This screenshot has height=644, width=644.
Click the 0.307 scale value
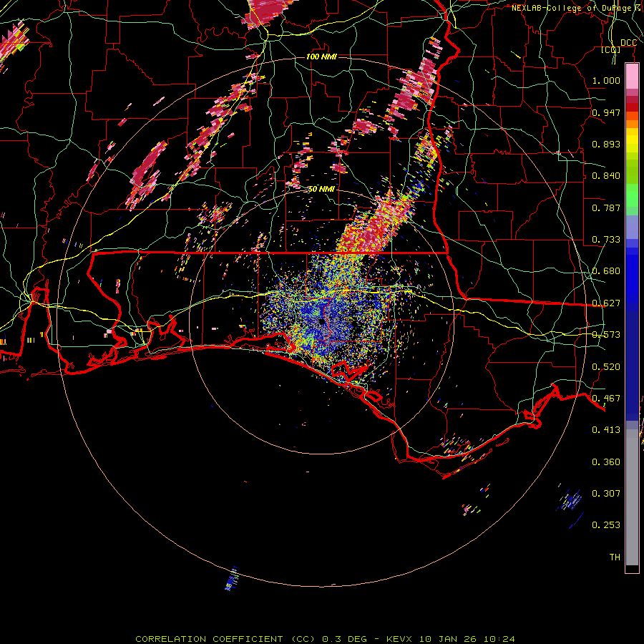(x=606, y=494)
